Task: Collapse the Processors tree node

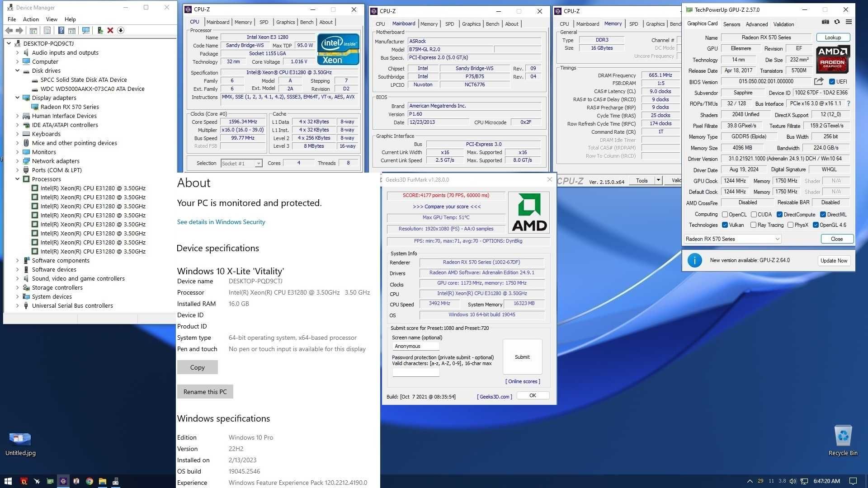Action: 17,179
